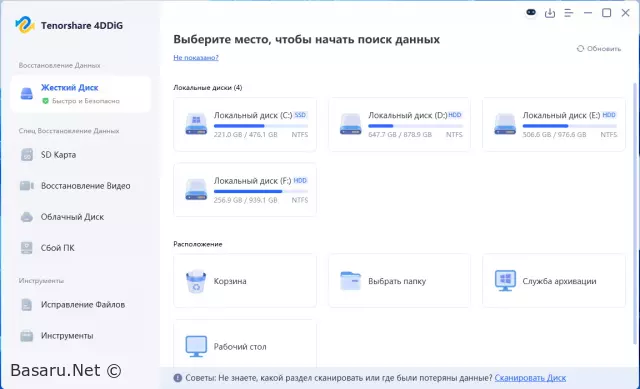Click the info icon beside Советы
Image resolution: width=640 pixels, height=389 pixels.
[x=178, y=378]
